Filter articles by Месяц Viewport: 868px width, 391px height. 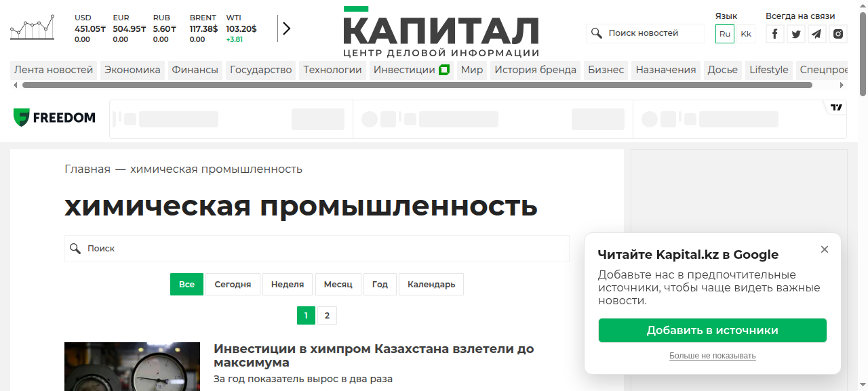(x=338, y=285)
